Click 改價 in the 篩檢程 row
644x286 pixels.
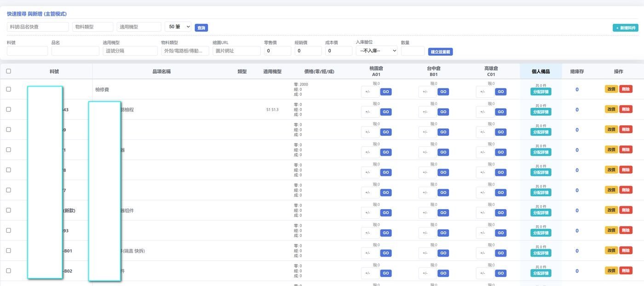pyautogui.click(x=611, y=110)
